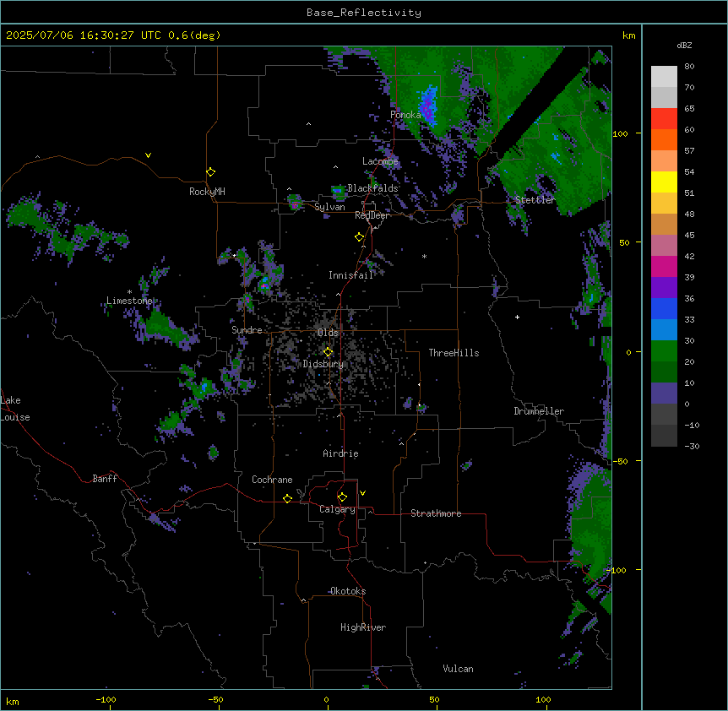
Task: Click the 100 tick on the bottom axis
Action: coord(543,699)
